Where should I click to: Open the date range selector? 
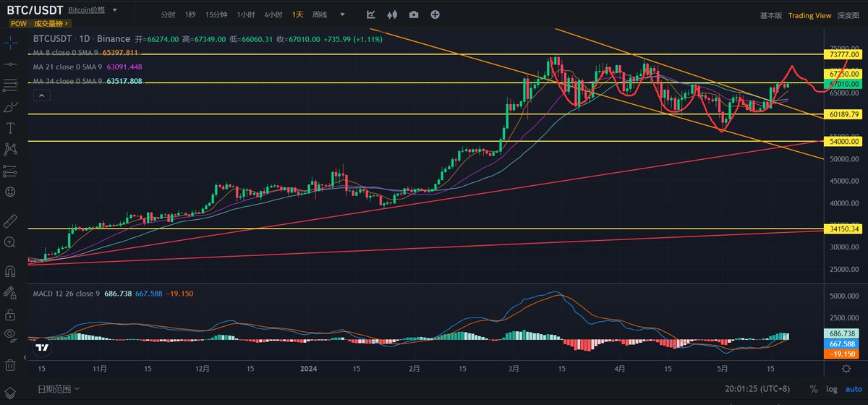pyautogui.click(x=59, y=389)
